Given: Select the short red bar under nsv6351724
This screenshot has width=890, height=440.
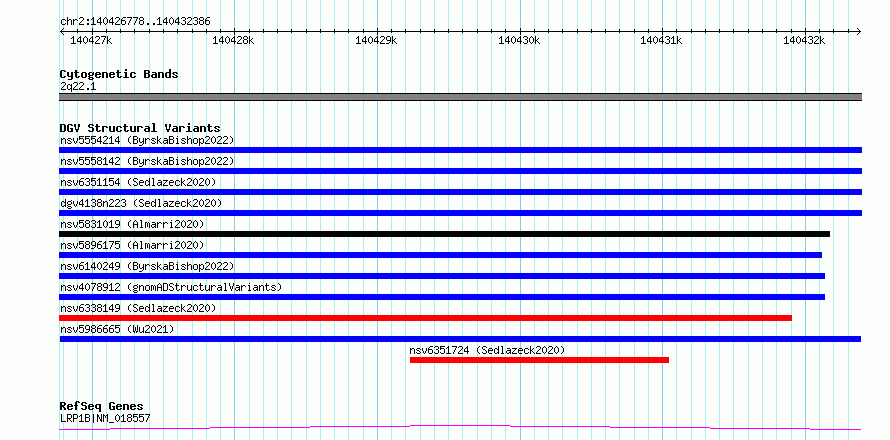Looking at the screenshot, I should coord(539,360).
